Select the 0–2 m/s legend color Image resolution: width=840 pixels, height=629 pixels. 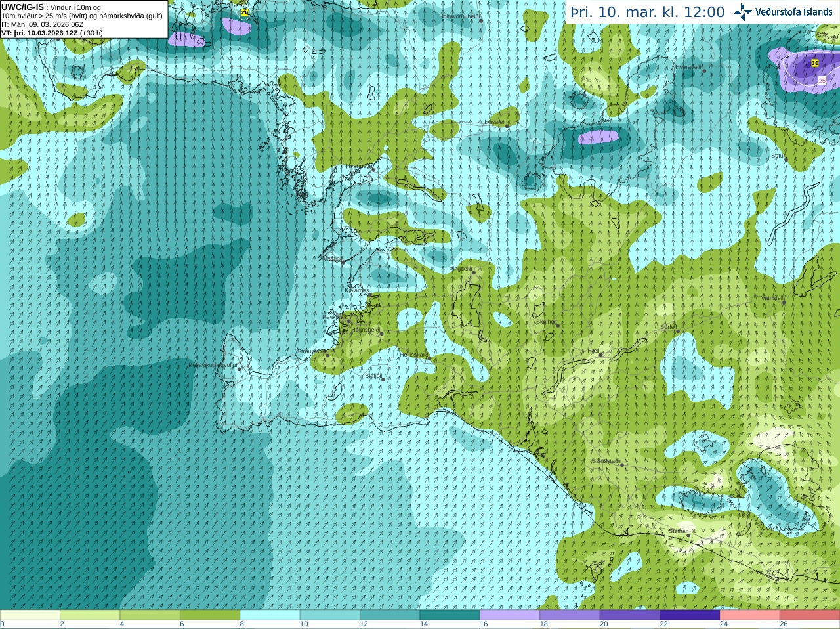pyautogui.click(x=30, y=615)
